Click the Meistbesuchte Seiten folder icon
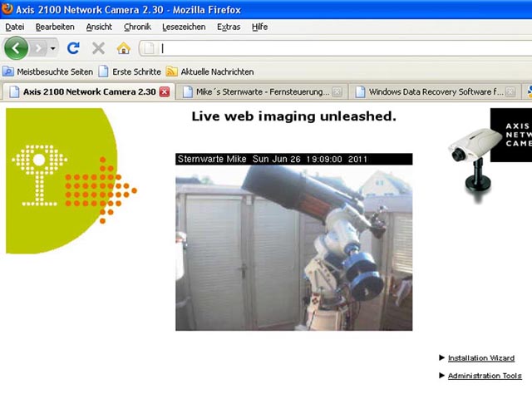The width and height of the screenshot is (532, 399). (8, 71)
